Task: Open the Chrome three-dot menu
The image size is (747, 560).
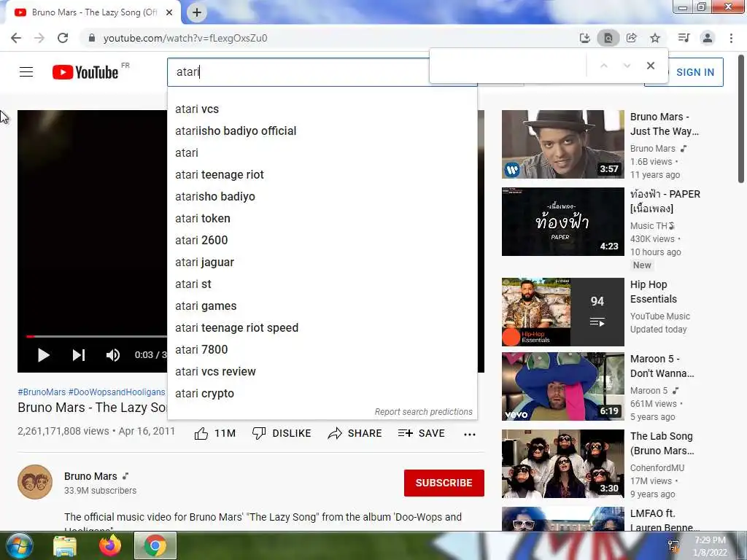Action: click(x=731, y=38)
